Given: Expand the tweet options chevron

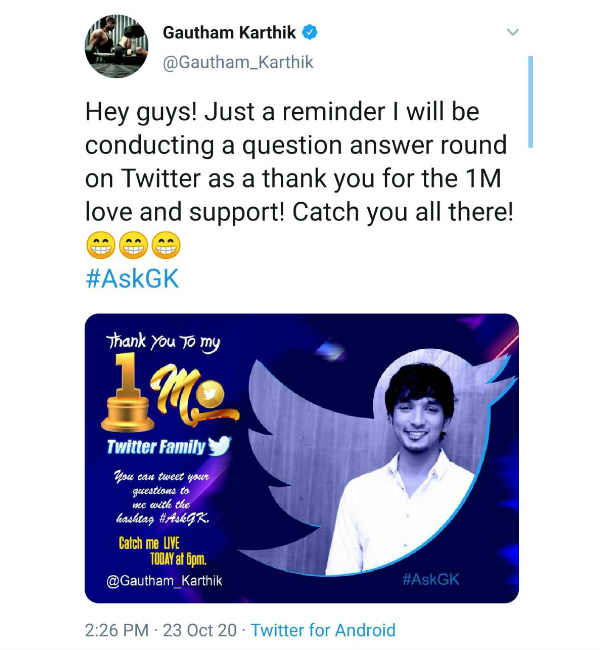Looking at the screenshot, I should [x=513, y=32].
